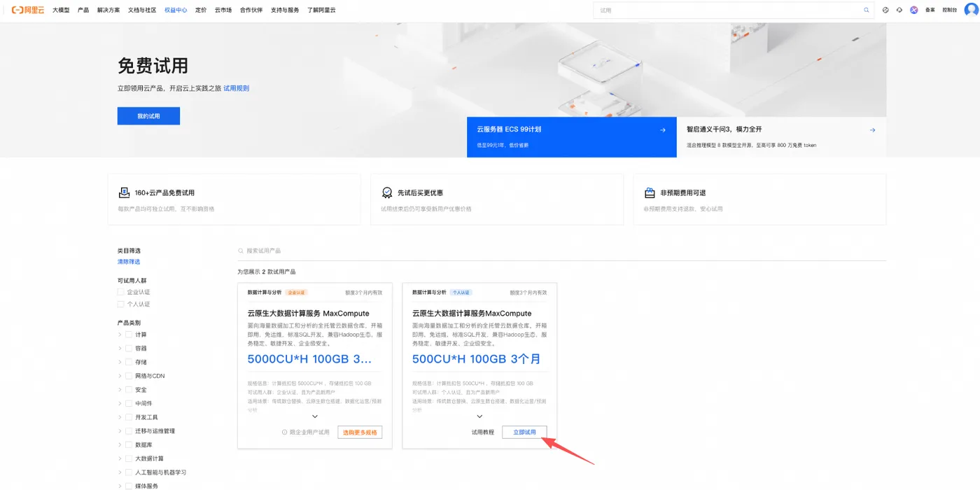Open the 产品 nav menu
This screenshot has height=490, width=980.
83,10
